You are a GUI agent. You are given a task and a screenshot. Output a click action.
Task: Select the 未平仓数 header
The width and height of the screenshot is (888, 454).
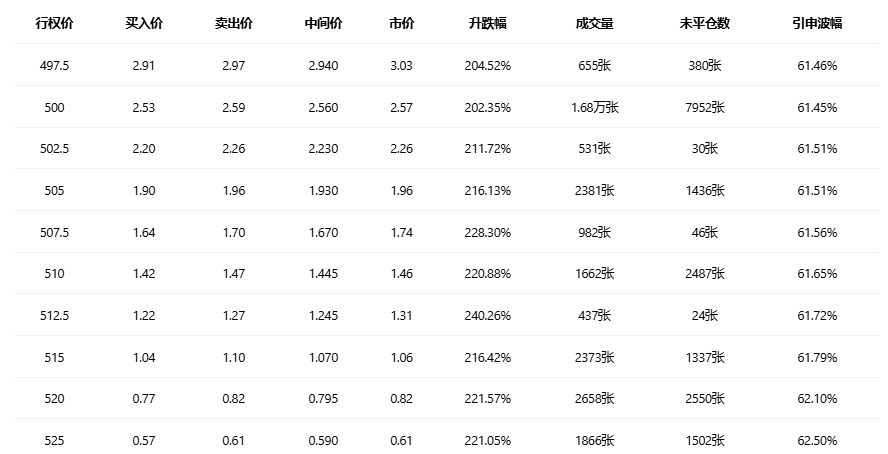point(704,23)
